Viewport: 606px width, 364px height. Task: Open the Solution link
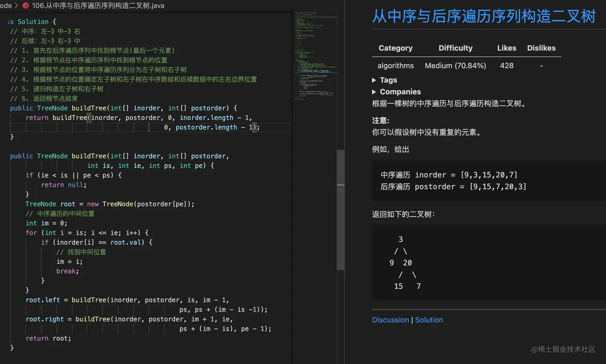tap(429, 320)
